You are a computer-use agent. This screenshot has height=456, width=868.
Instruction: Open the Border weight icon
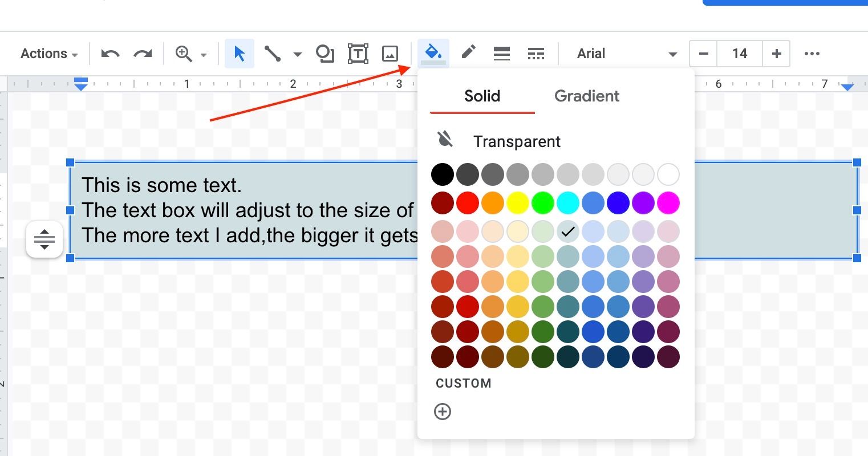coord(502,53)
